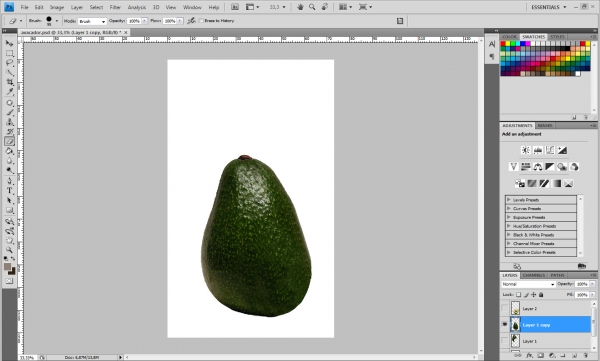This screenshot has height=361, width=600.
Task: Toggle lock position
Action: point(534,295)
